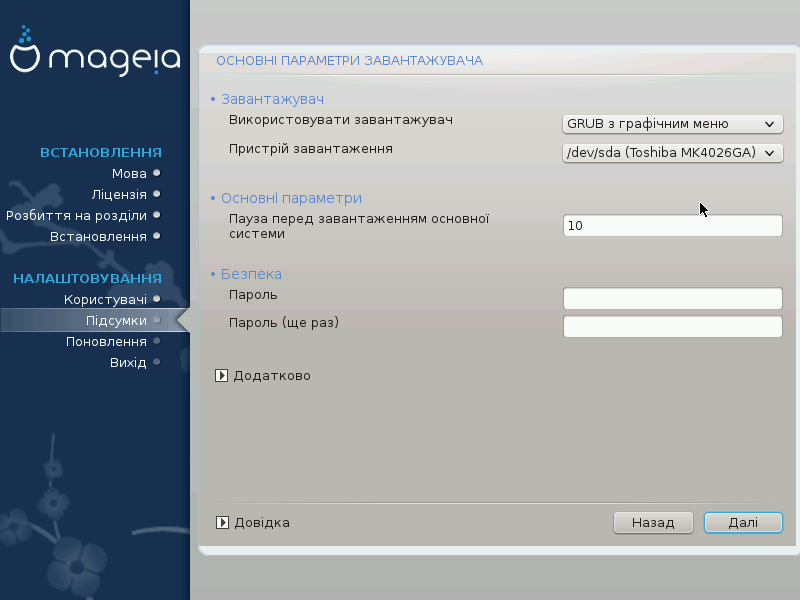Click the Назад back button
This screenshot has width=800, height=600.
point(653,522)
